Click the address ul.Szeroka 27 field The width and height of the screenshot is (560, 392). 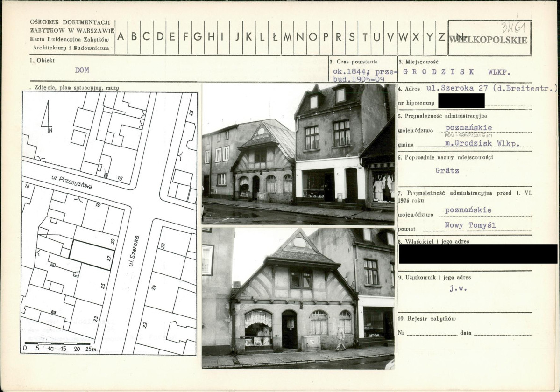pos(492,88)
